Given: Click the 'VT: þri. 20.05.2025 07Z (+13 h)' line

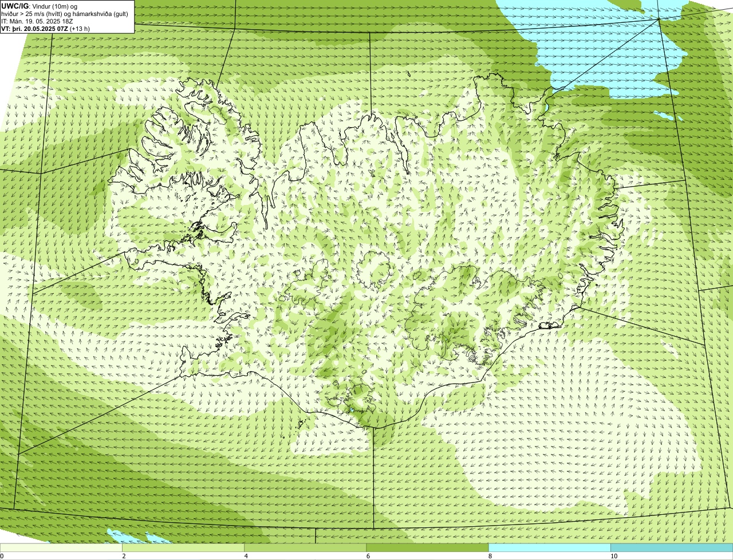Looking at the screenshot, I should pyautogui.click(x=46, y=28).
